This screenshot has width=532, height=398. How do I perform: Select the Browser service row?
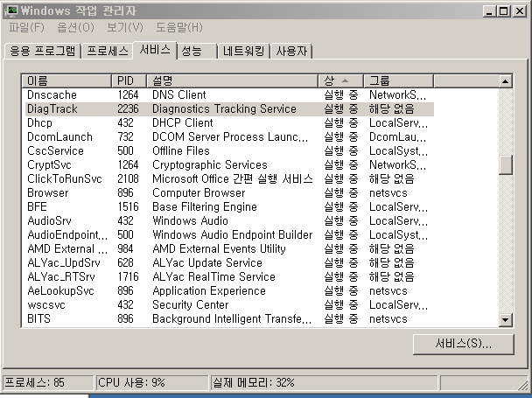229,192
